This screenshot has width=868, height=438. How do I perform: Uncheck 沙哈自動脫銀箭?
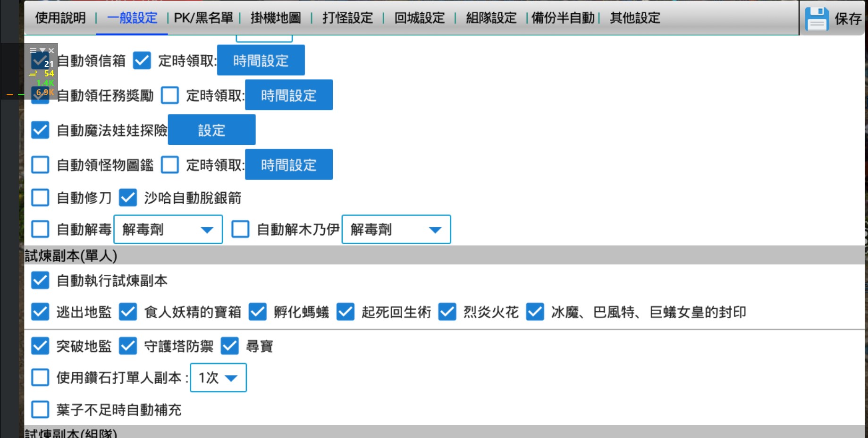(128, 198)
